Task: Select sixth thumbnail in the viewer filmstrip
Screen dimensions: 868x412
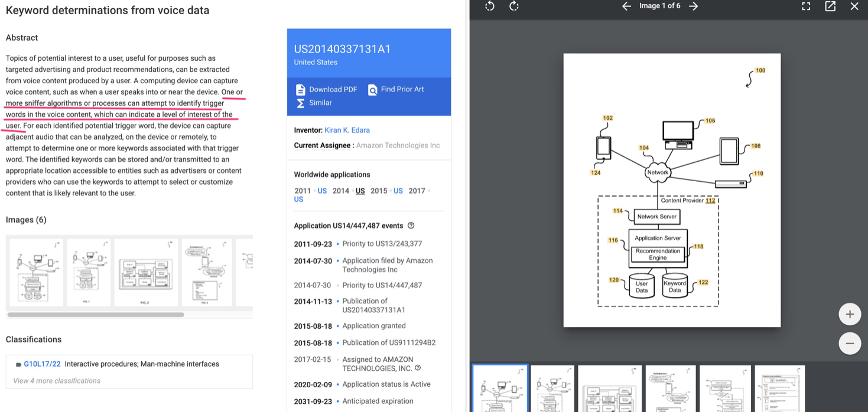Action: click(x=780, y=388)
